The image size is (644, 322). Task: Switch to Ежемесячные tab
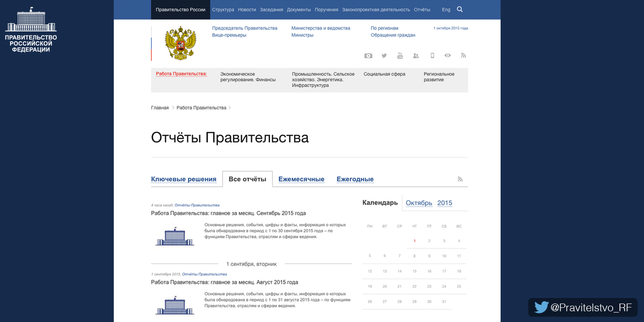point(302,179)
